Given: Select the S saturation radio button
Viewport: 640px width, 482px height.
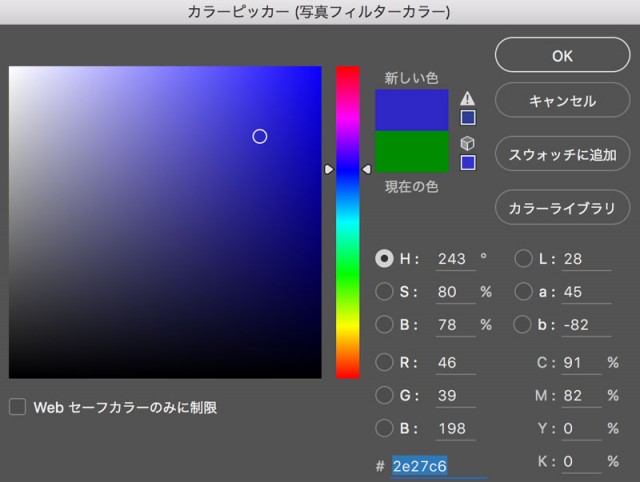Looking at the screenshot, I should pos(384,292).
